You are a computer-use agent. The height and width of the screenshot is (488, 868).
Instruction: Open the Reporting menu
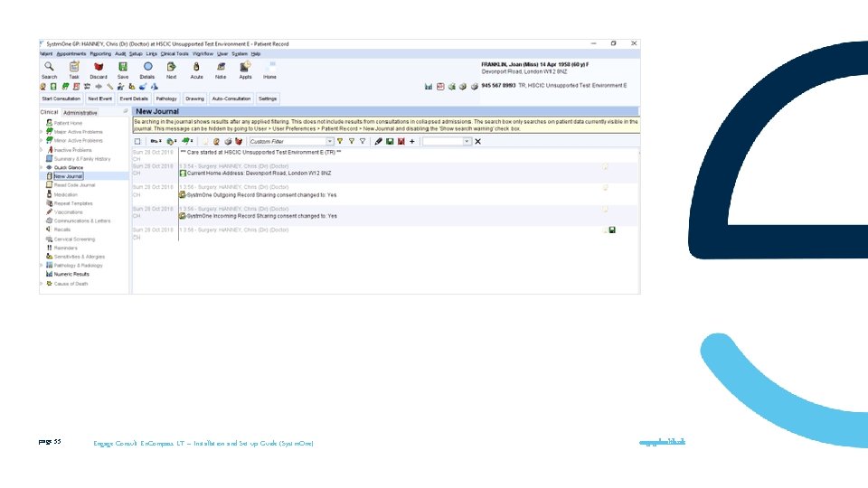[x=100, y=54]
